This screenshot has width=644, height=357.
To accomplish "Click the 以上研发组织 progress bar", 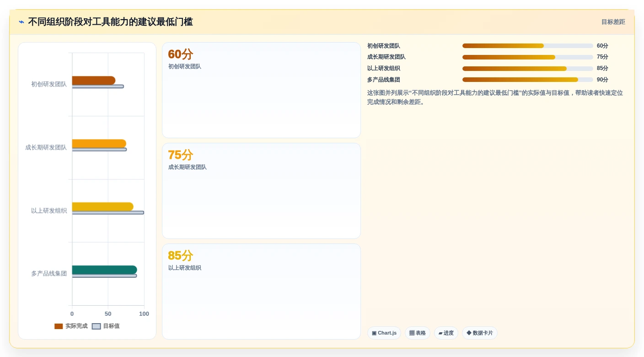I will (527, 69).
